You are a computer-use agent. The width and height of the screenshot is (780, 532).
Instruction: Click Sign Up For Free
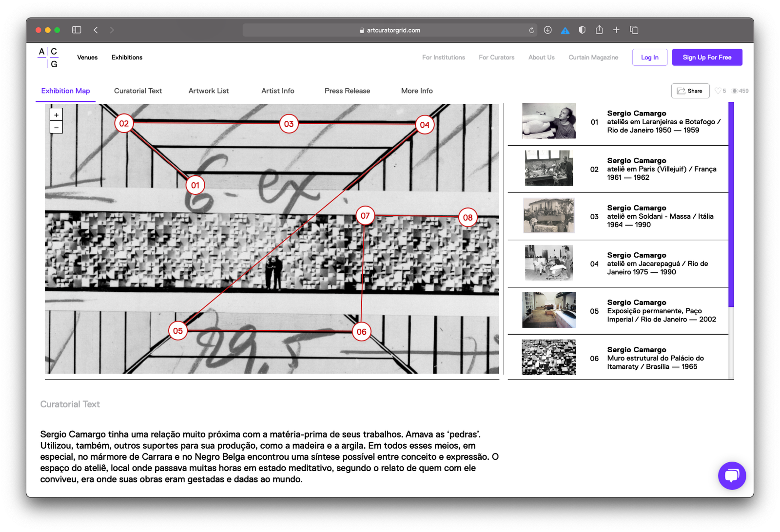707,57
